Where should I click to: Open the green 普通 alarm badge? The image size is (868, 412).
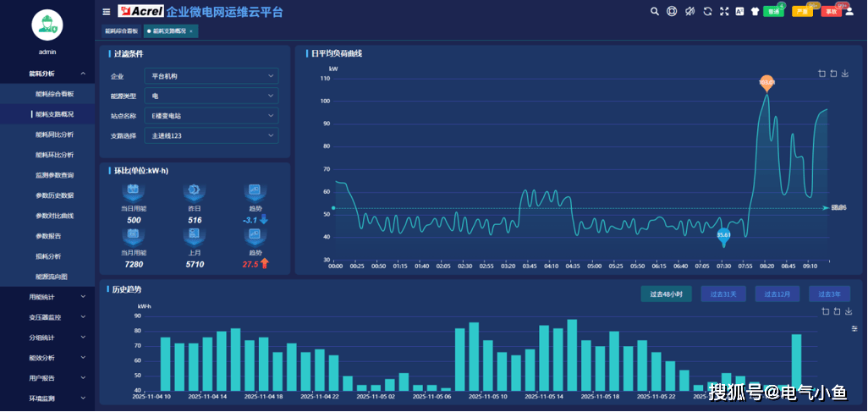tap(773, 11)
